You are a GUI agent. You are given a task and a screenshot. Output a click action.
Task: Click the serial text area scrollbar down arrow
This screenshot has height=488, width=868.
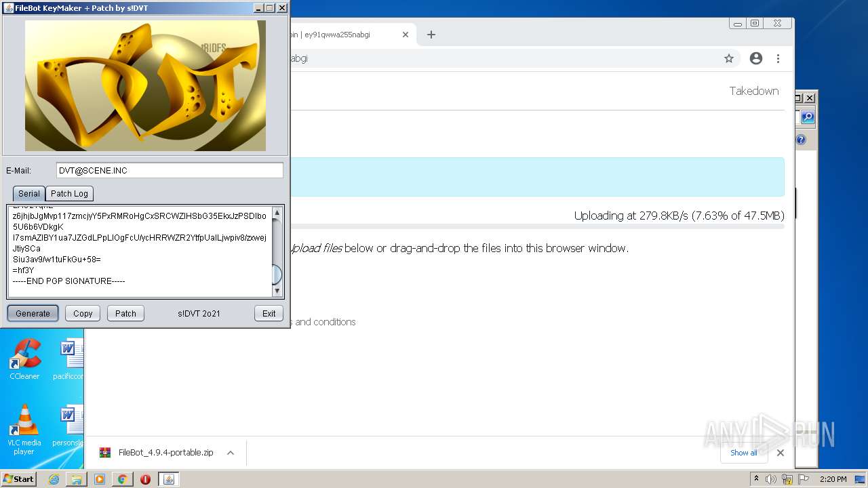(277, 291)
